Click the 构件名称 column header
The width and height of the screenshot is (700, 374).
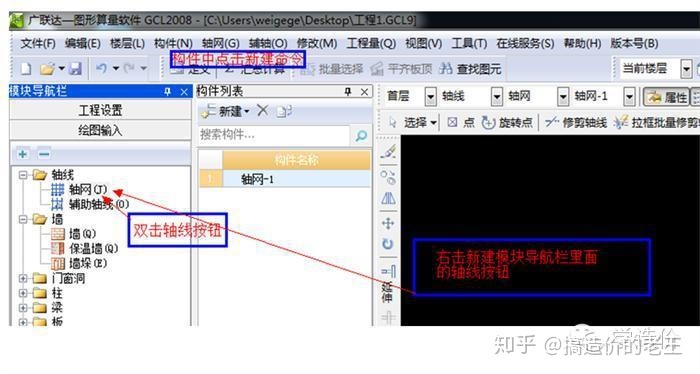(x=296, y=160)
